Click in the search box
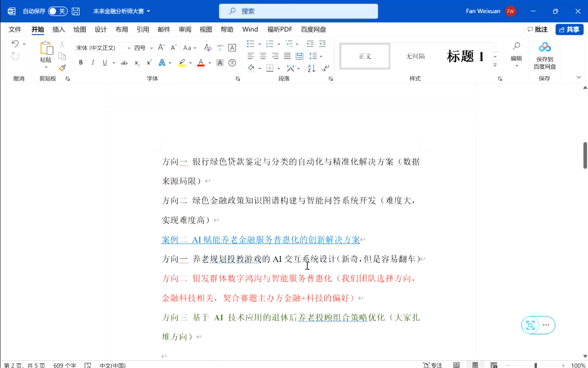The width and height of the screenshot is (588, 368). (298, 11)
